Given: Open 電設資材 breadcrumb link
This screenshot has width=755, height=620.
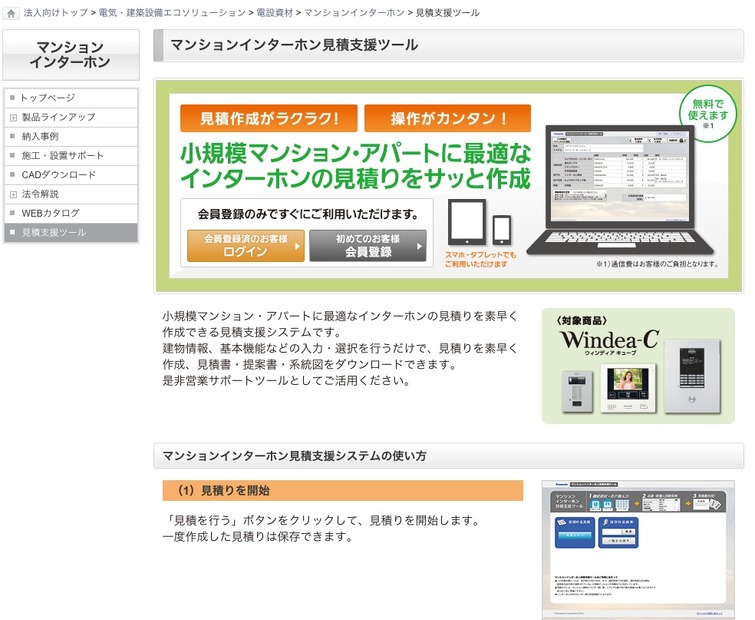Looking at the screenshot, I should pyautogui.click(x=274, y=13).
